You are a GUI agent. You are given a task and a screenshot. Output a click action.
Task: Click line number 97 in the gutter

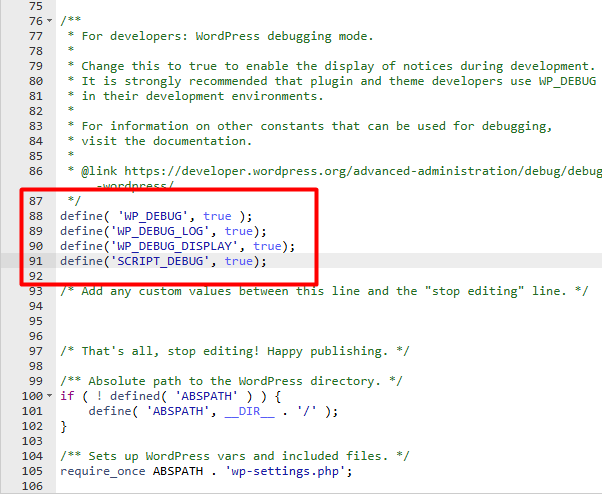point(36,350)
